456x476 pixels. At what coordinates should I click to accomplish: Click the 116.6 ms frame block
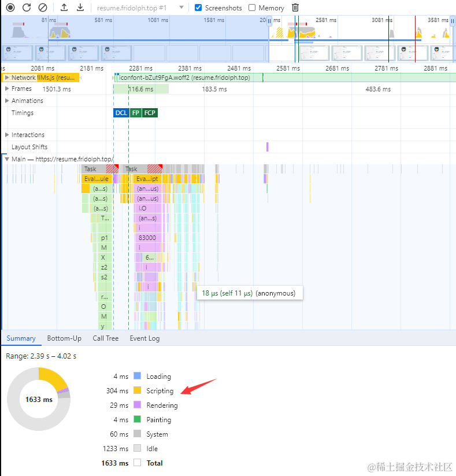pyautogui.click(x=141, y=89)
